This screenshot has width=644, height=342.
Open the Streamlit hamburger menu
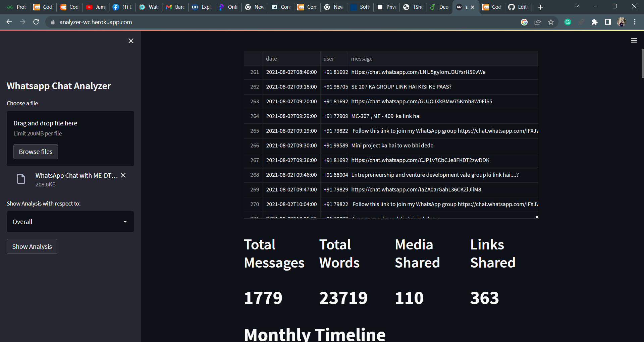[634, 41]
